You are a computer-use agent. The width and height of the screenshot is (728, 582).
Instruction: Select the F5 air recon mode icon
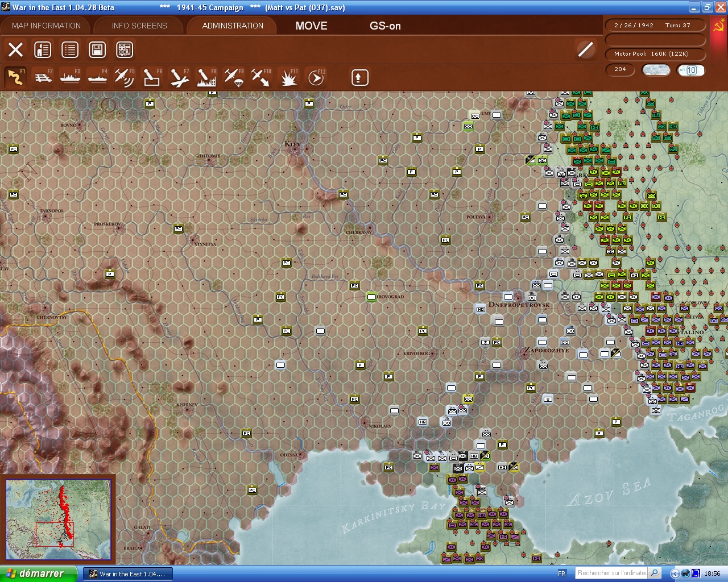[x=125, y=77]
